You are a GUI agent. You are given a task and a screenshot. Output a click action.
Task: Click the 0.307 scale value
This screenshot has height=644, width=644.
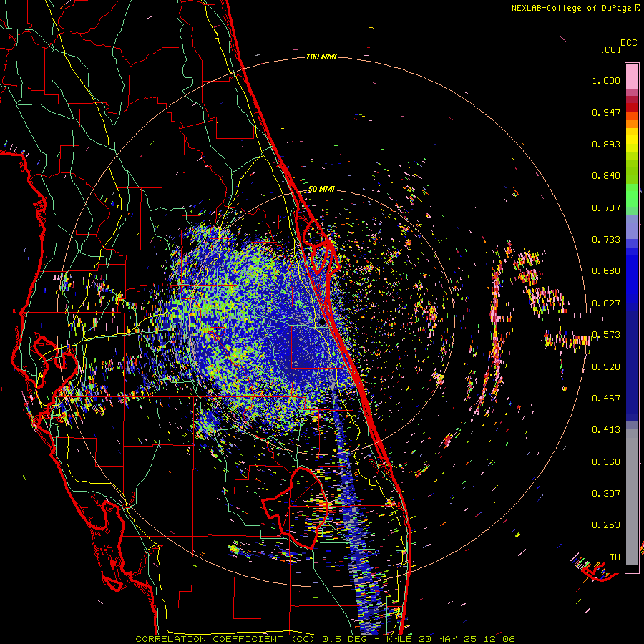click(606, 494)
